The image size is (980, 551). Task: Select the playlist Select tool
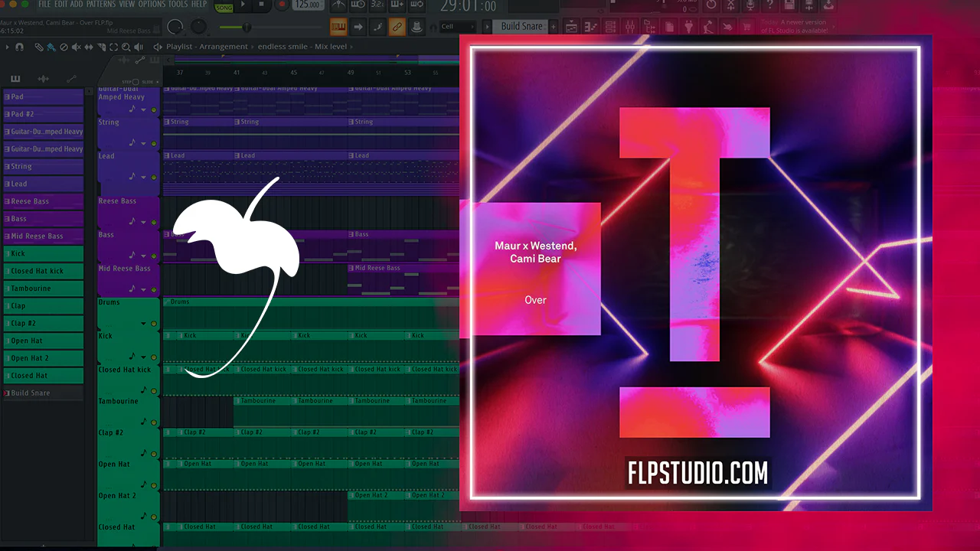[113, 47]
